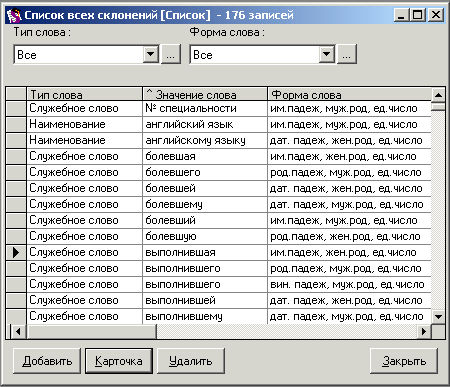This screenshot has height=387, width=450.
Task: Click row selector of '№ специальности' row
Action: click(16, 108)
